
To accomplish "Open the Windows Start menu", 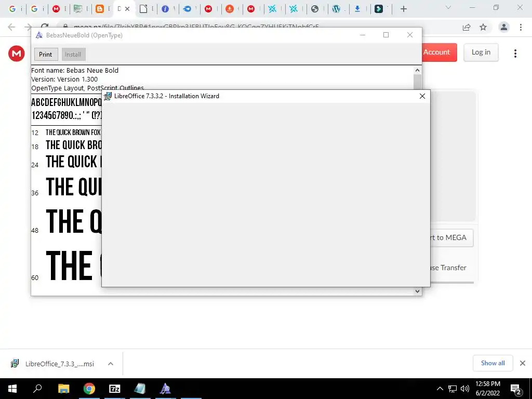I will click(x=12, y=389).
